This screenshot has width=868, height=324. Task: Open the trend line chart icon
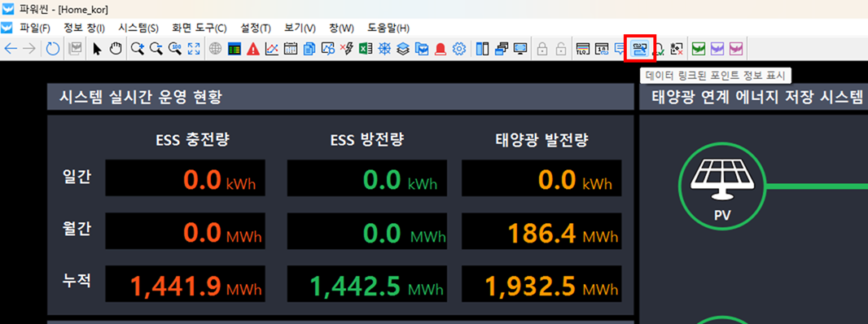(x=272, y=50)
